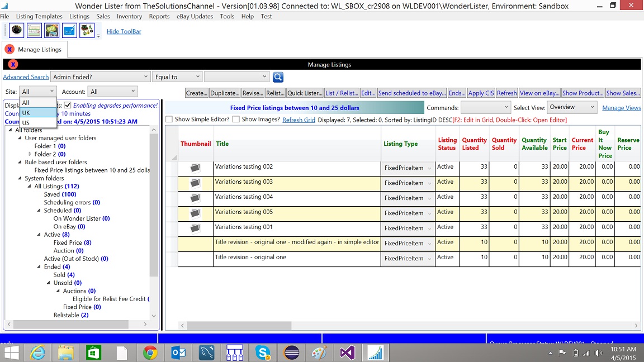Image resolution: width=644 pixels, height=362 pixels.
Task: Open the Equal to operator dropdown
Action: 177,77
